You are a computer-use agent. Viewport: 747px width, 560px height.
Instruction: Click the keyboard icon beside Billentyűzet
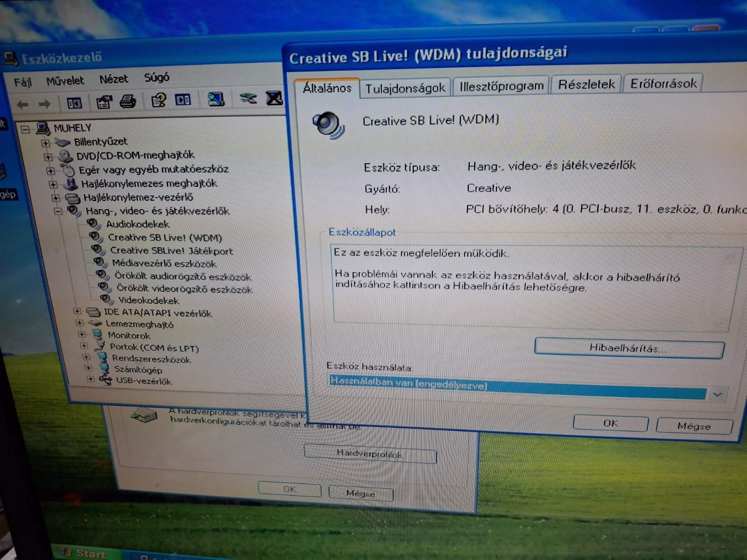tap(63, 142)
